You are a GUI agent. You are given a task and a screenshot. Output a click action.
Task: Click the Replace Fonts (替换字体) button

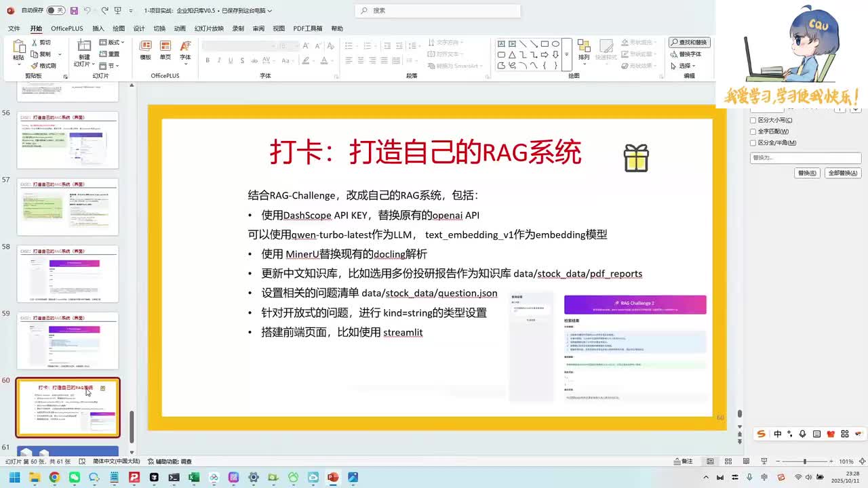pos(686,54)
